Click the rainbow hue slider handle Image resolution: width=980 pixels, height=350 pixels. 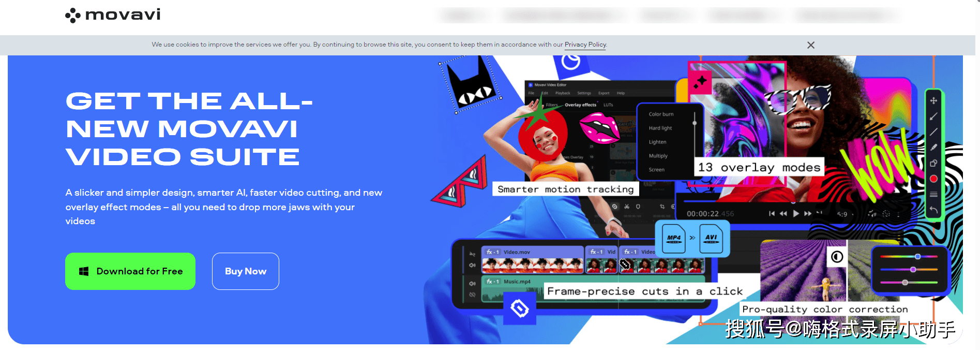(917, 256)
